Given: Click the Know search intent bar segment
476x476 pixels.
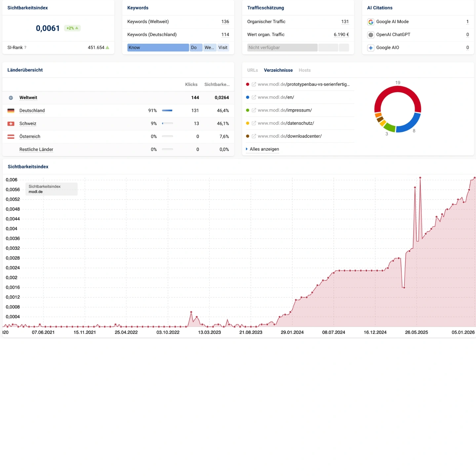Looking at the screenshot, I should pos(158,48).
